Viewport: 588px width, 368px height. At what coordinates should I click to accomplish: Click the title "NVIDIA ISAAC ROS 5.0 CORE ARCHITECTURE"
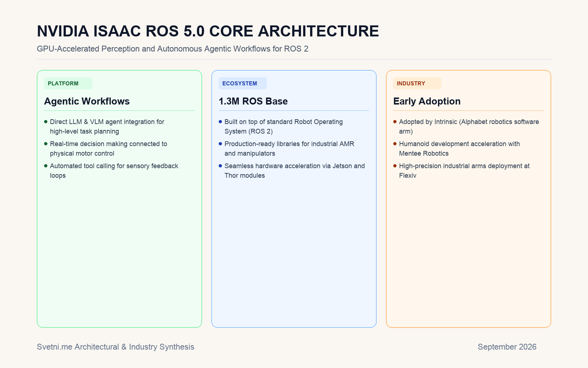click(208, 31)
